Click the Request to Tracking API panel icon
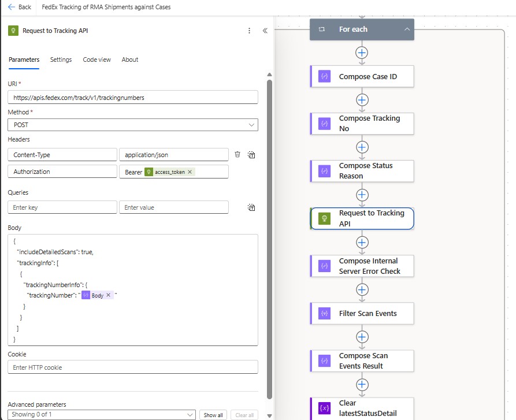The image size is (516, 420). click(13, 31)
